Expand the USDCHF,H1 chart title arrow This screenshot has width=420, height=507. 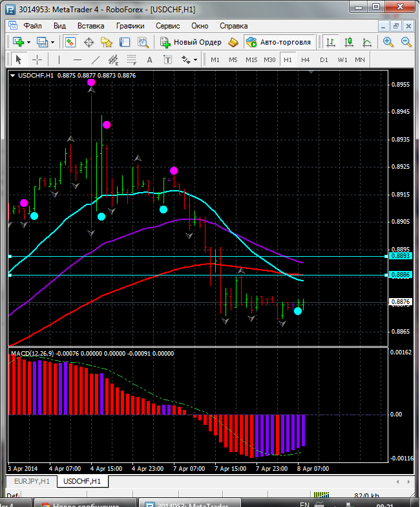(x=14, y=75)
